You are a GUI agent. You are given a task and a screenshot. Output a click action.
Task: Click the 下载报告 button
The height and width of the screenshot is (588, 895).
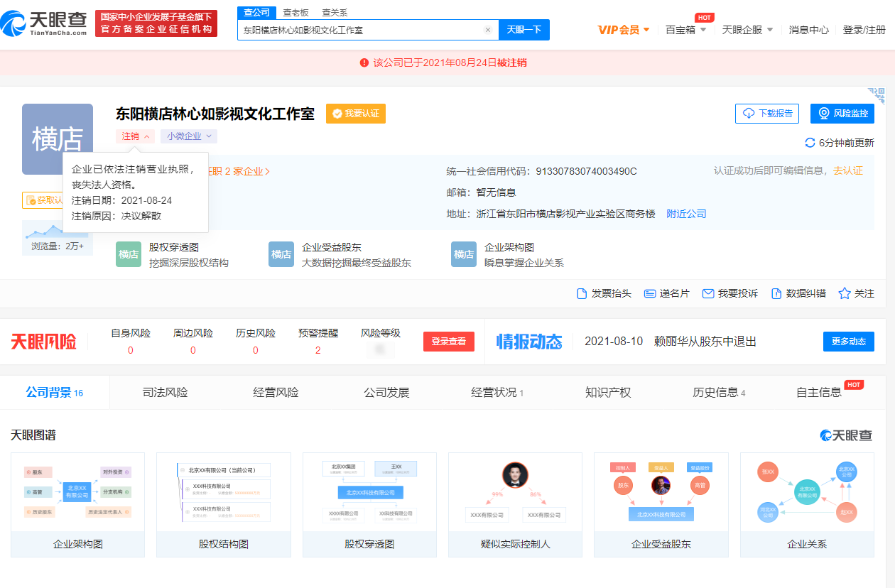[x=767, y=114]
